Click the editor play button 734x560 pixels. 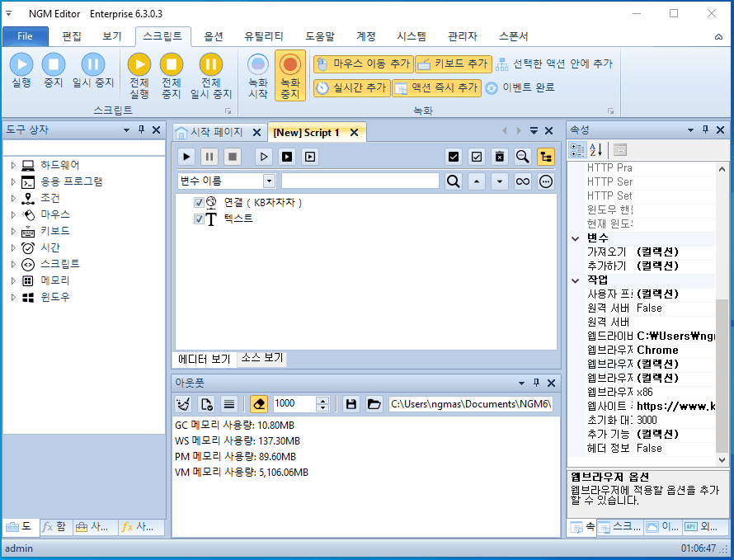(186, 157)
